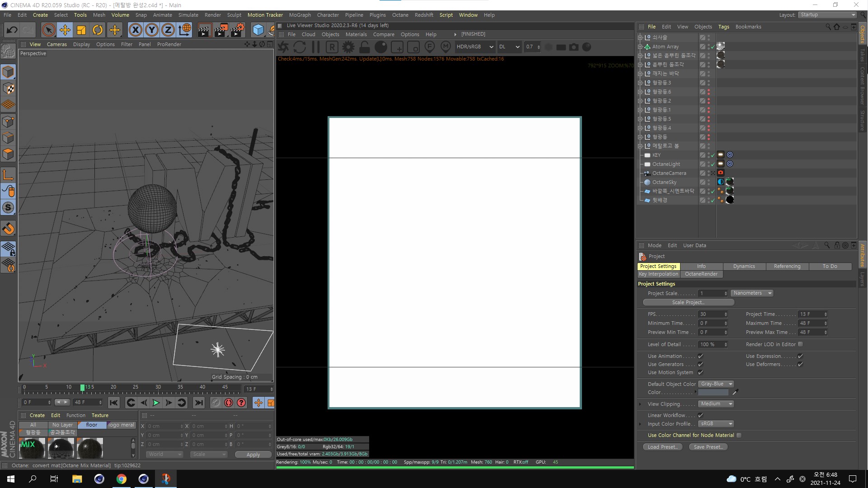This screenshot has width=868, height=488.
Task: Click the material picker M icon
Action: coord(446,47)
